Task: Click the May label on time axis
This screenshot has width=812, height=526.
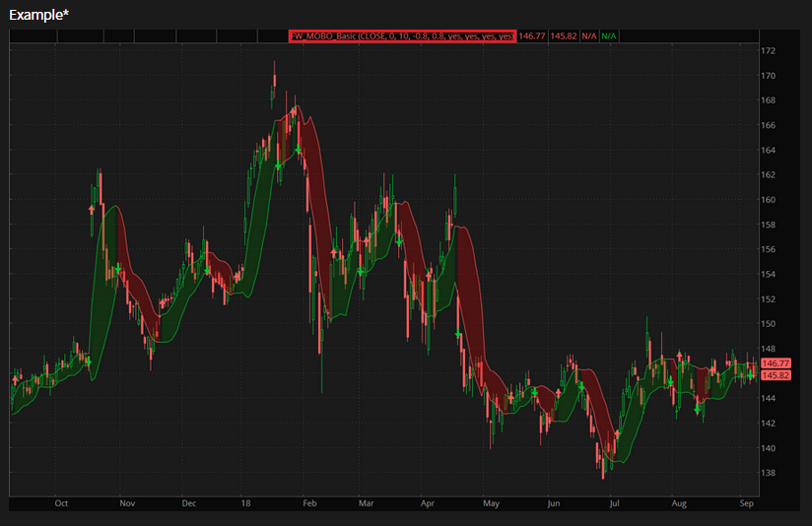Action: (x=491, y=503)
